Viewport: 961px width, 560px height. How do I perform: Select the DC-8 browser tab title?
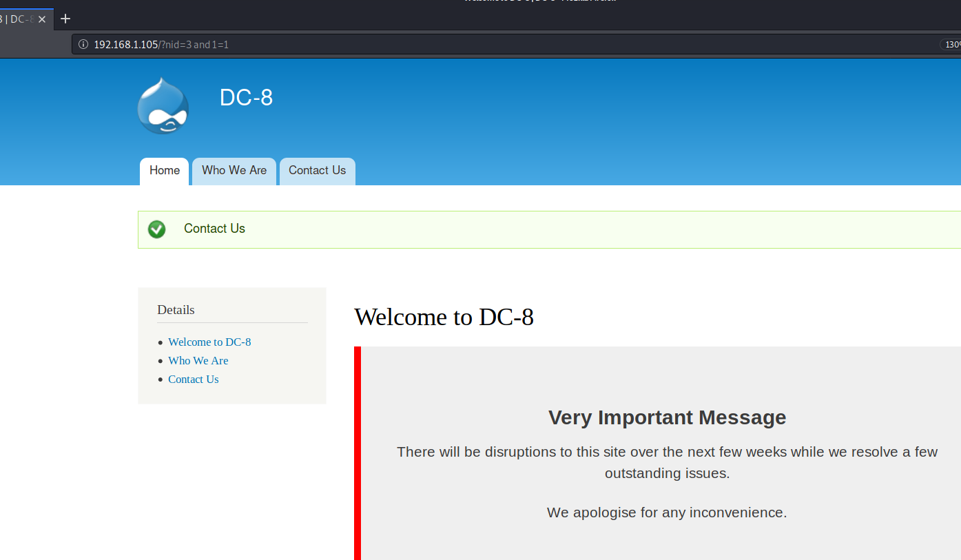click(x=18, y=19)
